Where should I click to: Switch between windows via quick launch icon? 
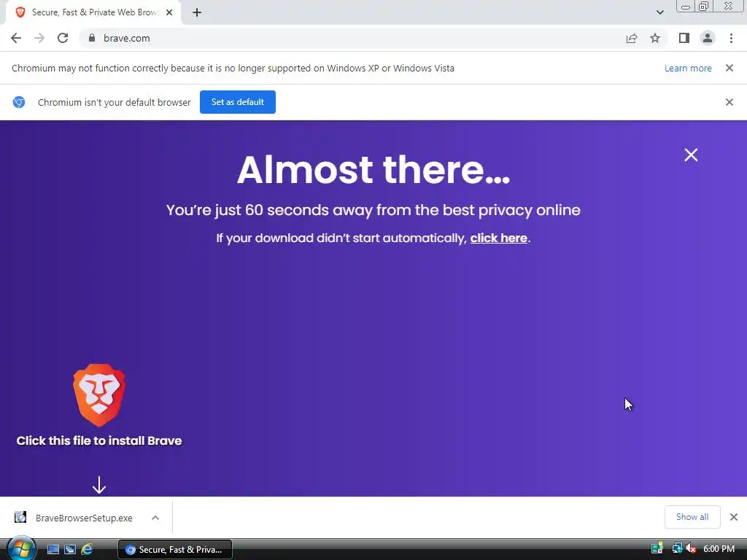pos(70,550)
